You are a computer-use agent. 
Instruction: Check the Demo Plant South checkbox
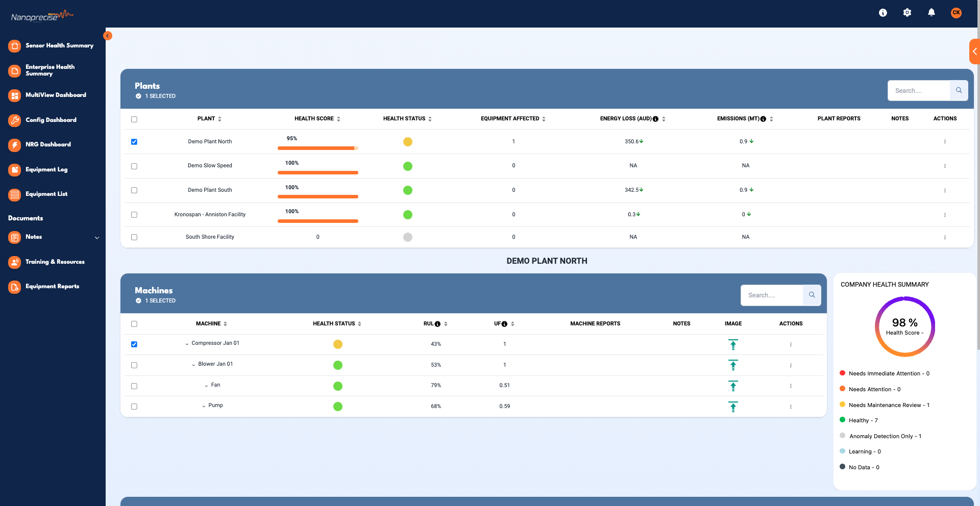point(134,190)
